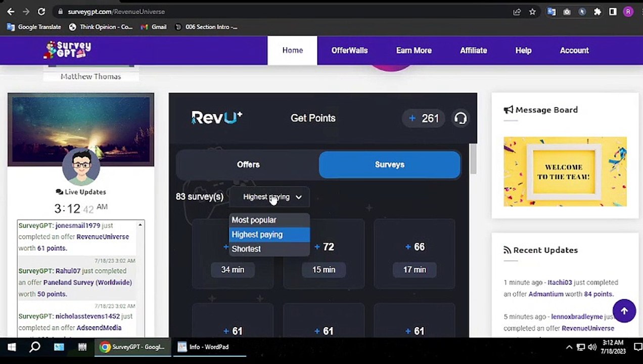This screenshot has height=364, width=643.
Task: Open the Account menu
Action: tap(574, 50)
